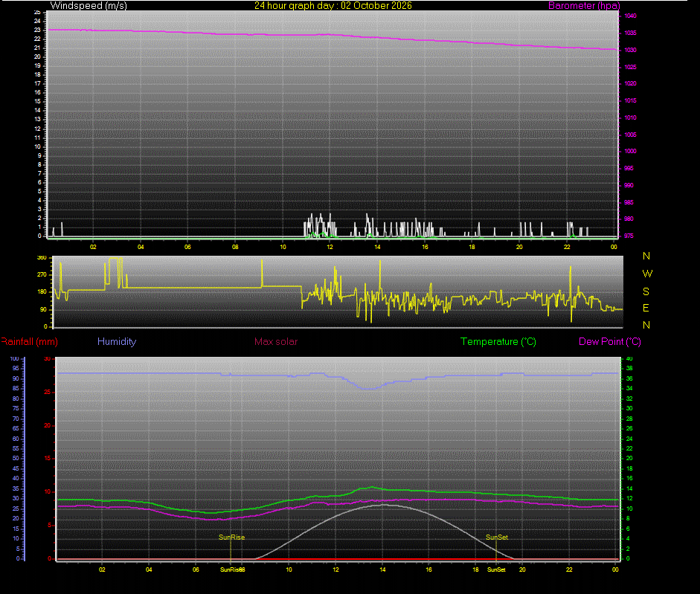The image size is (700, 594).
Task: Click "40" on the green temperature scale
Action: click(629, 359)
